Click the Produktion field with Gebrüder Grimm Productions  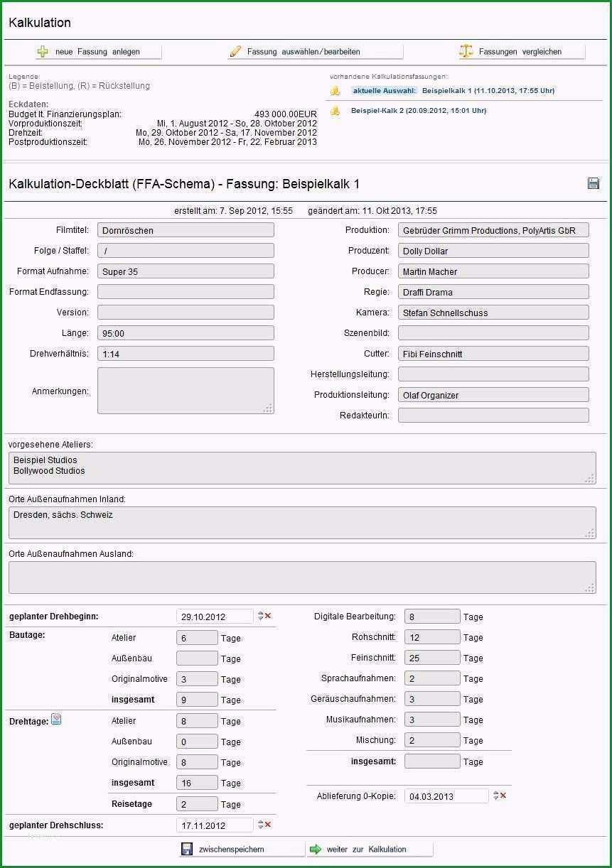coord(493,230)
